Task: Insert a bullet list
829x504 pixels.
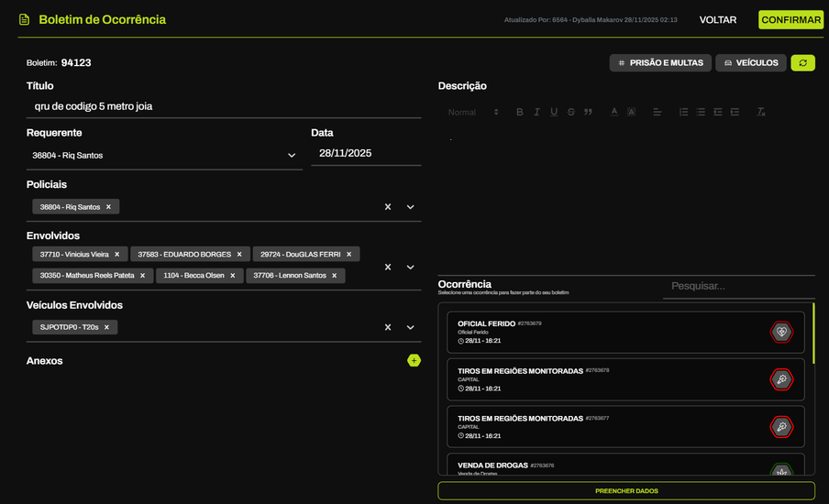Action: pos(701,112)
